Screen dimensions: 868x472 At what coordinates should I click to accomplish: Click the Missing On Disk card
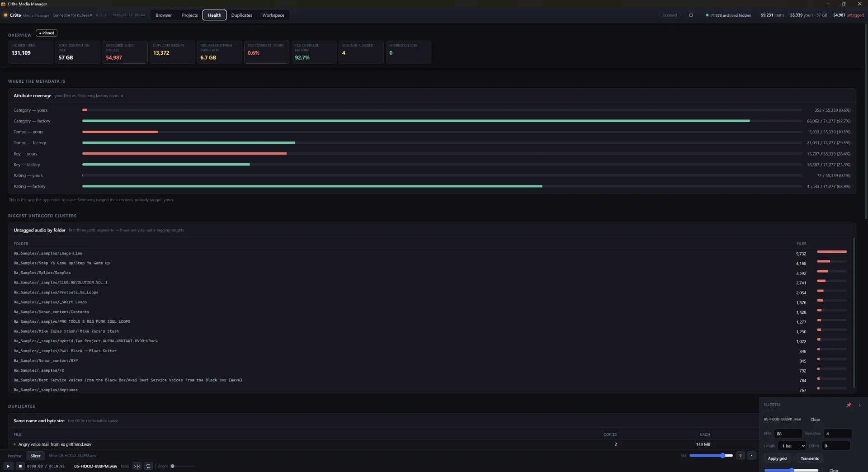pyautogui.click(x=408, y=52)
